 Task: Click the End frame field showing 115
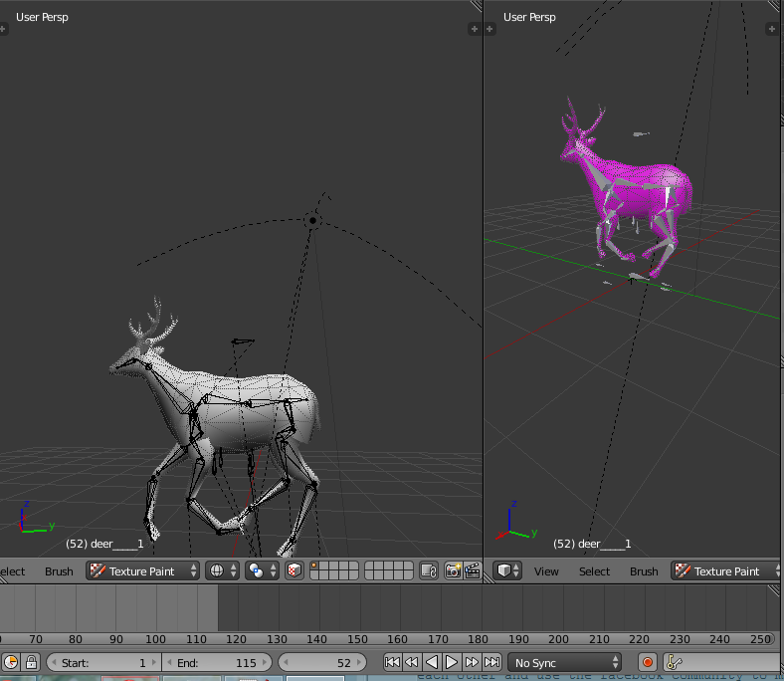point(218,662)
